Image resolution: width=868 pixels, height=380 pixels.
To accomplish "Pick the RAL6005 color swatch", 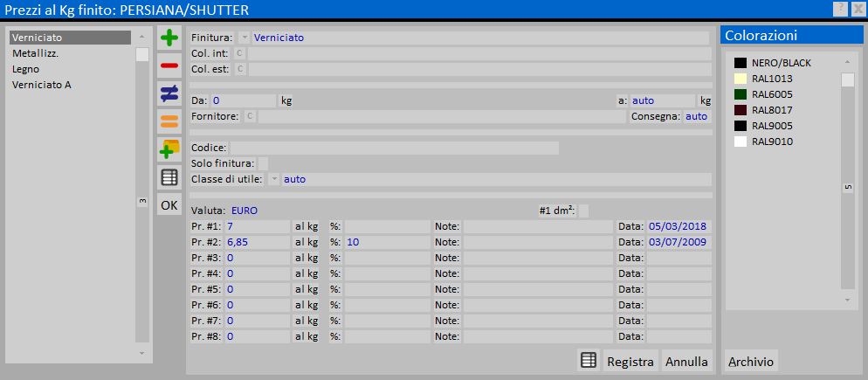I will (x=741, y=94).
